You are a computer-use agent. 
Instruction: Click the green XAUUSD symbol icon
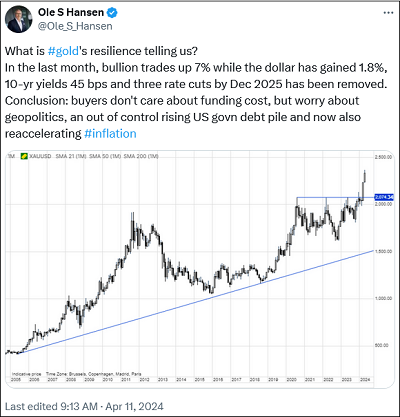point(24,156)
